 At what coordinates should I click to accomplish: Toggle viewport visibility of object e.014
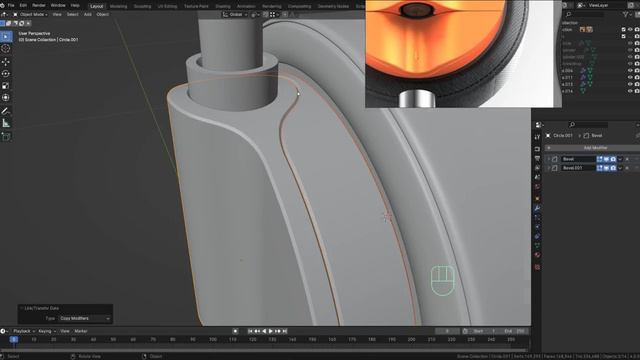click(630, 91)
